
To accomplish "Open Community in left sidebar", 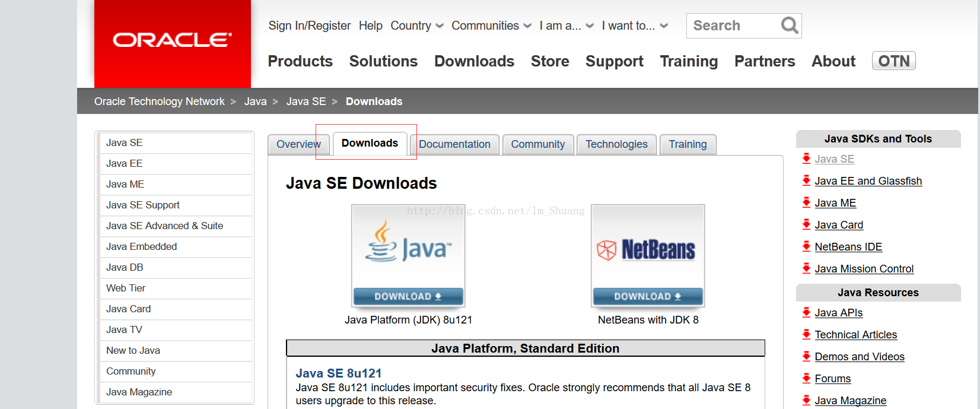I will [x=175, y=372].
